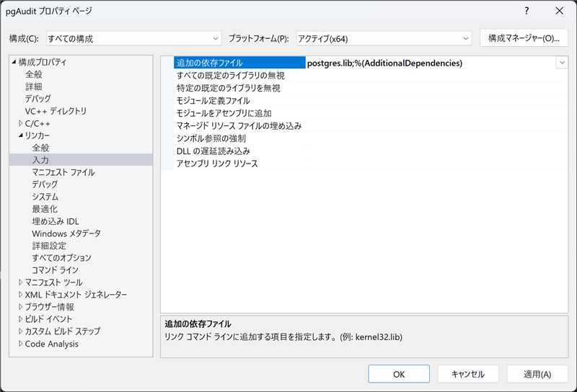Click the キャンセル button
The width and height of the screenshot is (577, 392).
tap(468, 374)
